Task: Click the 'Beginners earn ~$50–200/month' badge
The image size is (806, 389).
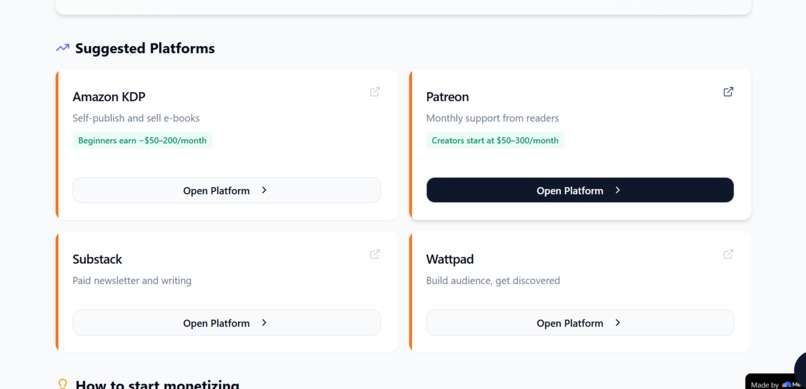Action: 142,140
